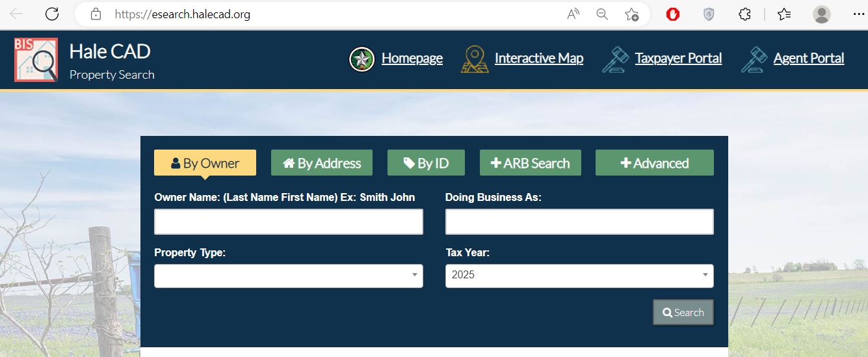Open the browser extensions puzzle icon
868x357 pixels.
(x=745, y=14)
